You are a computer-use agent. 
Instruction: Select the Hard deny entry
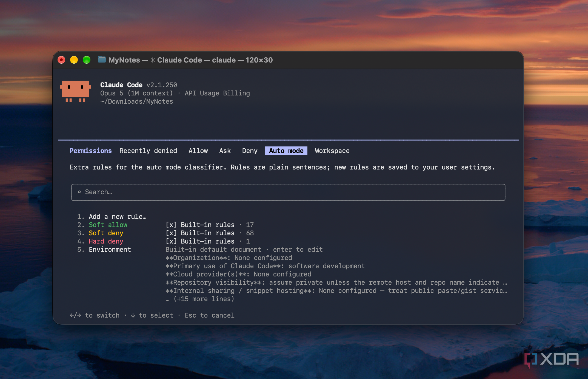106,241
